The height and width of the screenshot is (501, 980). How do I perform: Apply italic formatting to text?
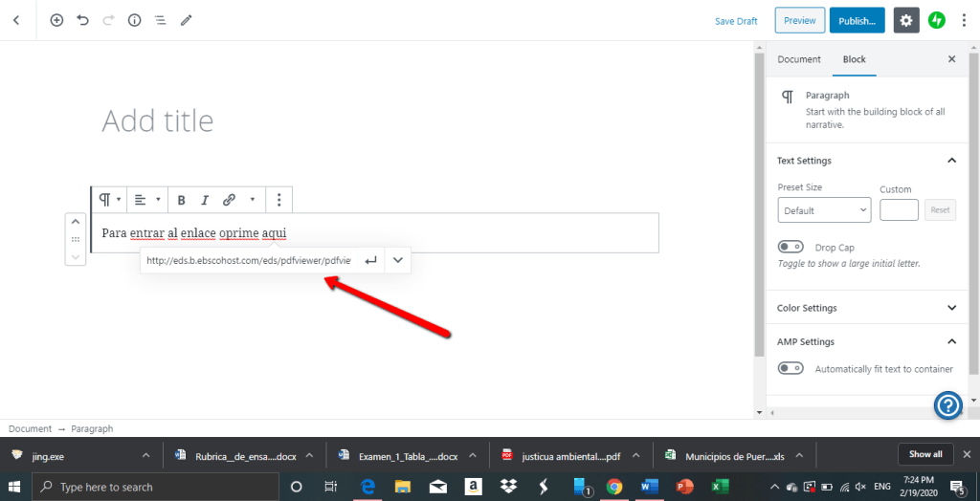click(205, 200)
